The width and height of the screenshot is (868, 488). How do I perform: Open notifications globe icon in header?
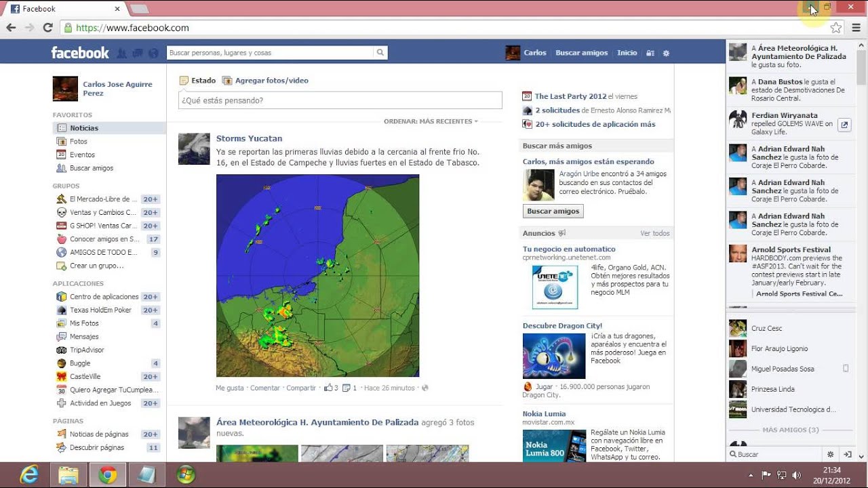point(153,53)
